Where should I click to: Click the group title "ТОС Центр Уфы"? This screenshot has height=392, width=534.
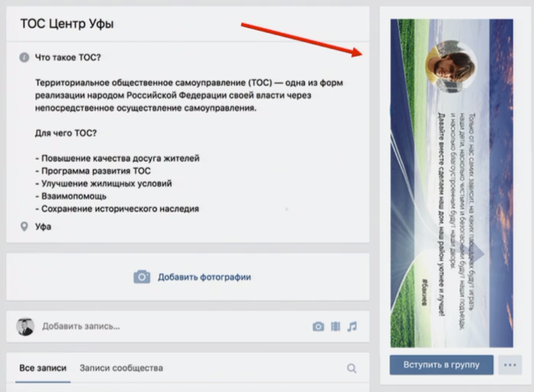[x=67, y=24]
